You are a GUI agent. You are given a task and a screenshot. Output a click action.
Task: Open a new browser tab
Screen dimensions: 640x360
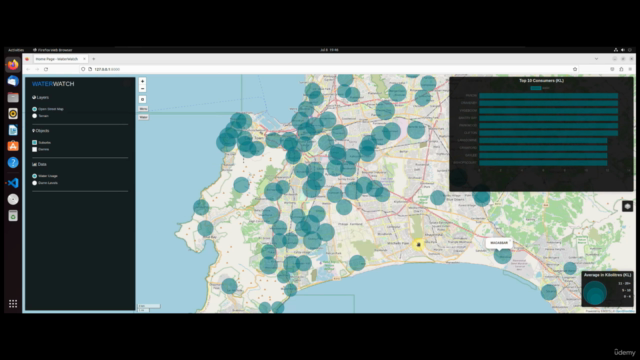93,59
